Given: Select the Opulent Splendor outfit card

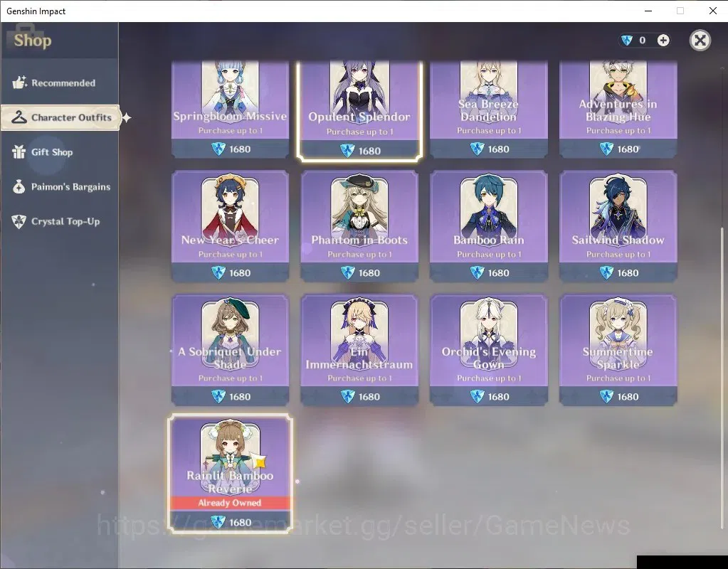Looking at the screenshot, I should 359,110.
